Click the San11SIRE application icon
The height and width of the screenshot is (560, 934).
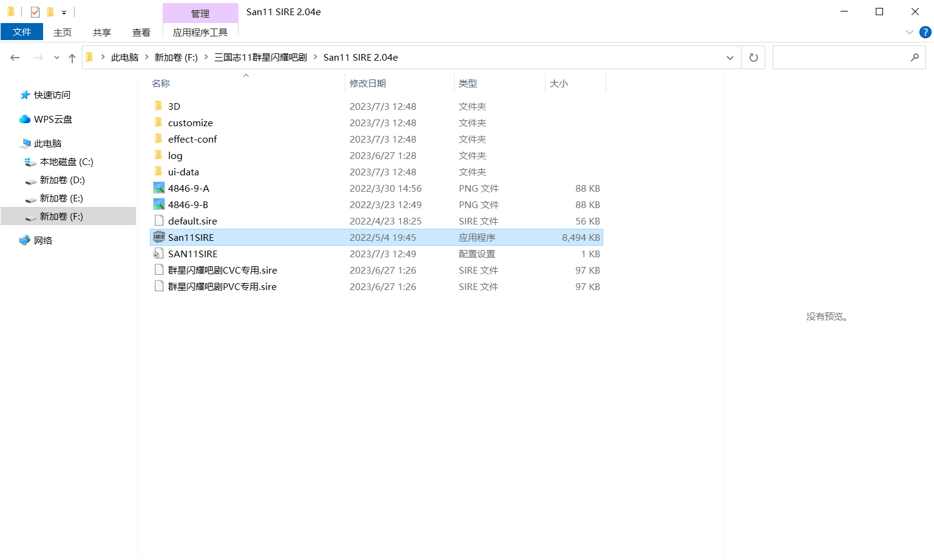tap(159, 237)
